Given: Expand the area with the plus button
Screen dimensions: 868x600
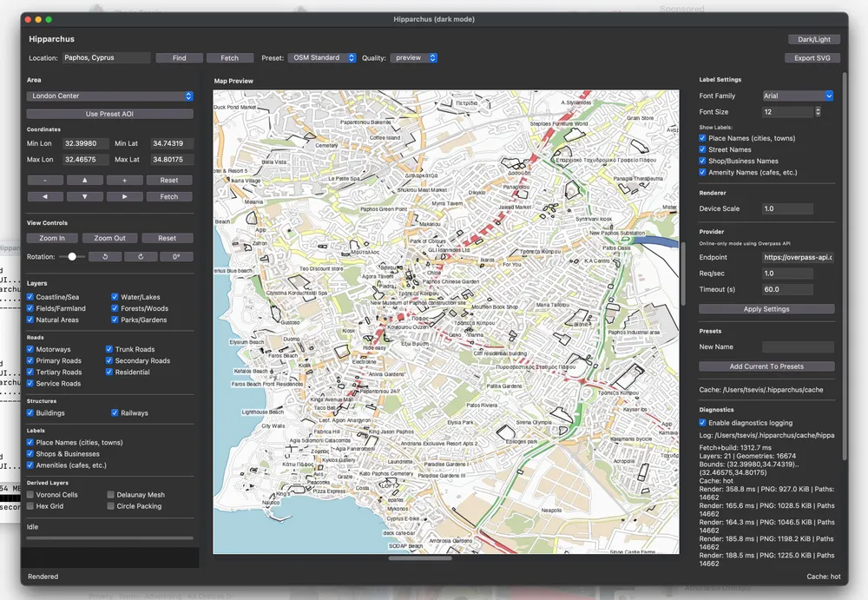Looking at the screenshot, I should click(x=125, y=181).
